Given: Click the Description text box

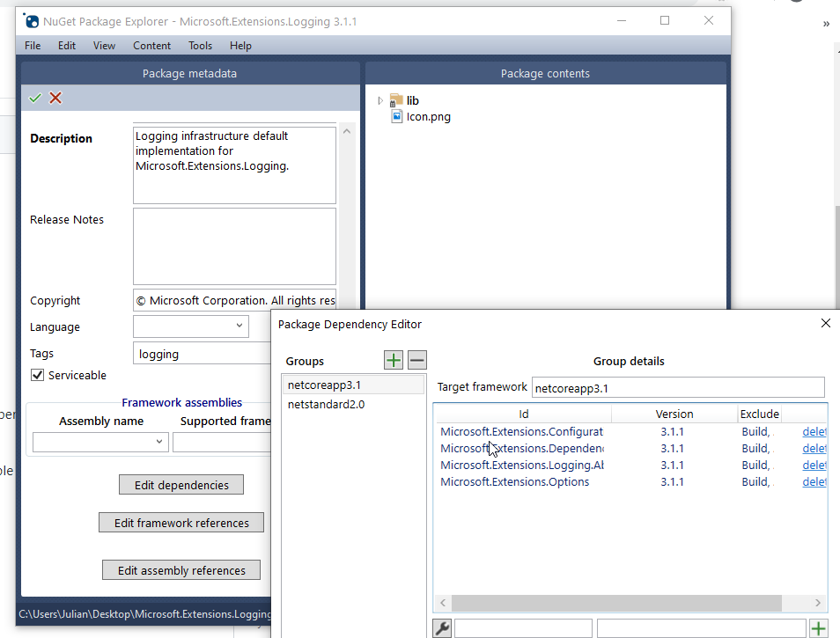Looking at the screenshot, I should pos(234,165).
